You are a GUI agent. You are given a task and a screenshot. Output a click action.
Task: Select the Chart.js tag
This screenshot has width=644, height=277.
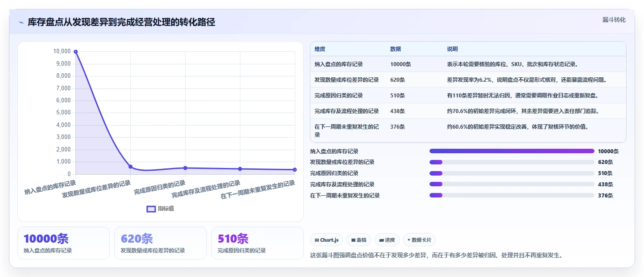pyautogui.click(x=326, y=240)
